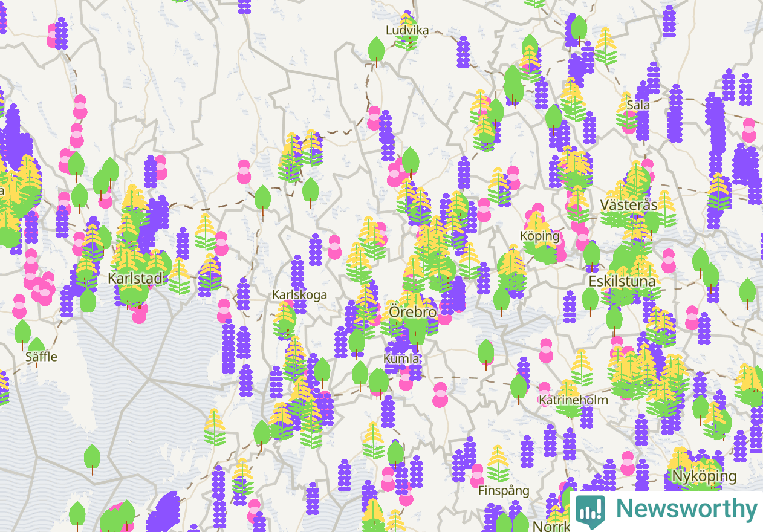Select the green leaf marker below-left of Karlstad label
This screenshot has width=763, height=532.
88,304
